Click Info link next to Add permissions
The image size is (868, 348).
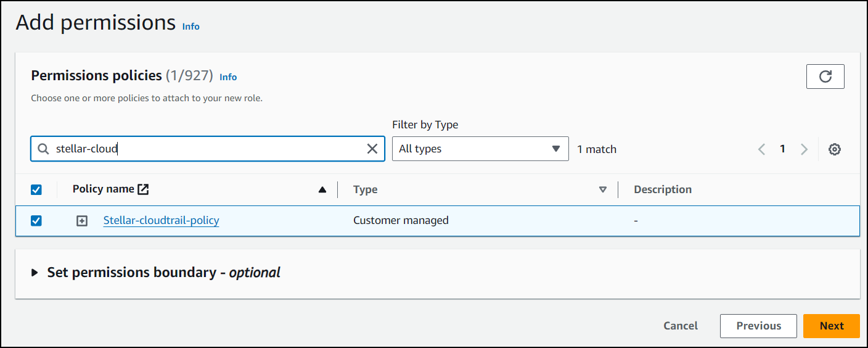click(190, 27)
